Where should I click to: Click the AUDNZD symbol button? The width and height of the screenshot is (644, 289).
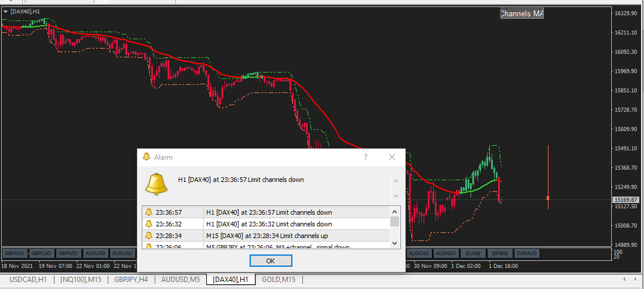445,253
